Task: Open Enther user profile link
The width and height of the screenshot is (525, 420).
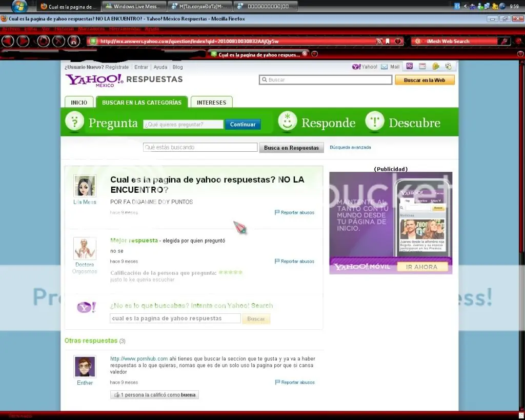Action: tap(85, 383)
